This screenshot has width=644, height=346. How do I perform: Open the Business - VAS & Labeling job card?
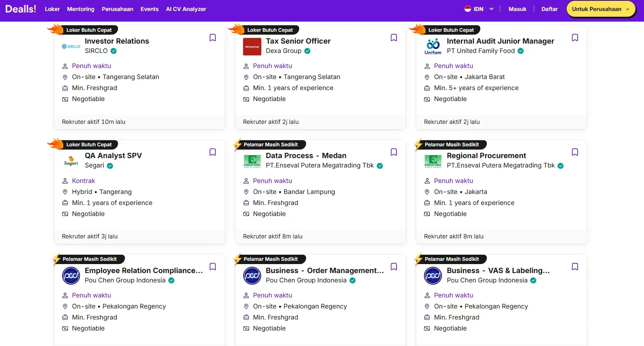[x=498, y=271]
